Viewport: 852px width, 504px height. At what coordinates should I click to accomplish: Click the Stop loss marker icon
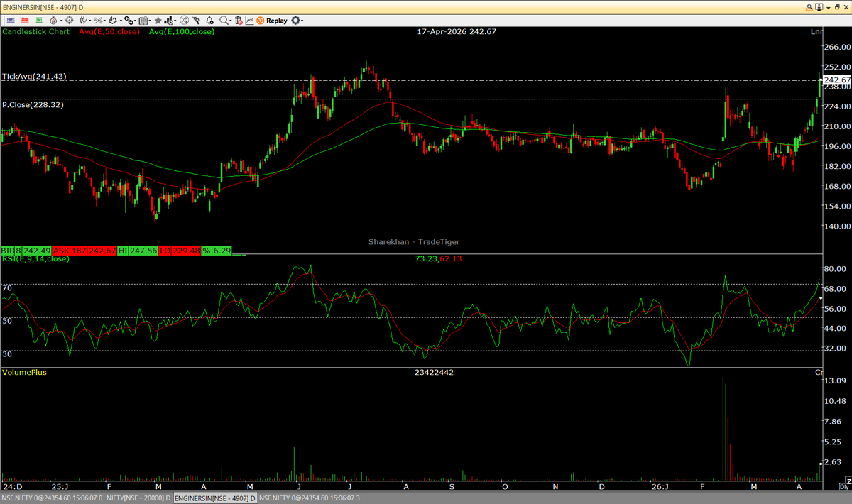(x=25, y=21)
